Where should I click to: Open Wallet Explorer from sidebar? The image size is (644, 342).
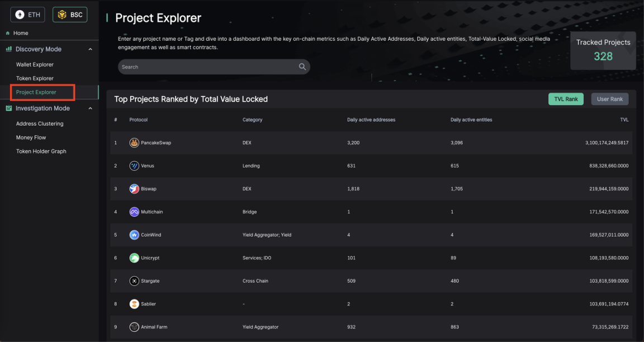(35, 65)
